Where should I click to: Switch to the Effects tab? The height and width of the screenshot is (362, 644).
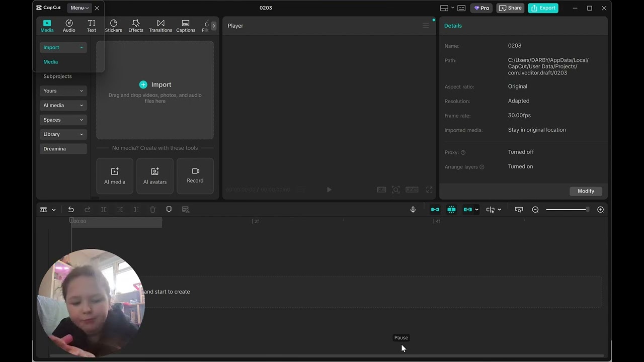(136, 26)
